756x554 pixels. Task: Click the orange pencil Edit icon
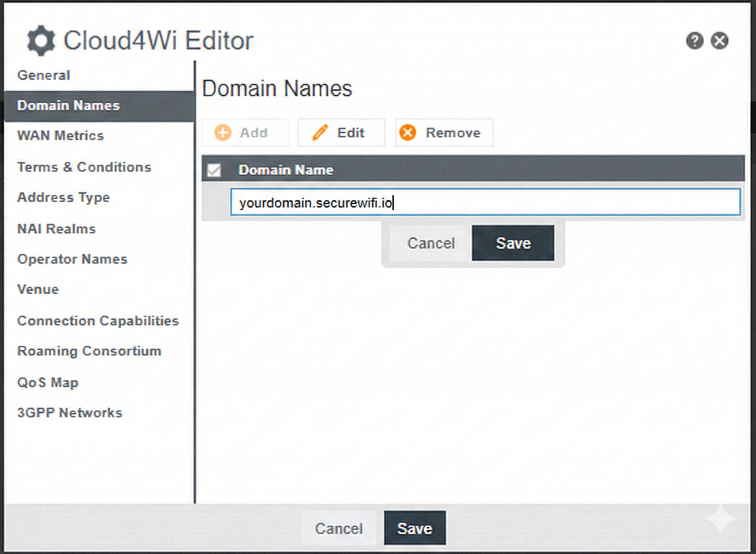(320, 133)
